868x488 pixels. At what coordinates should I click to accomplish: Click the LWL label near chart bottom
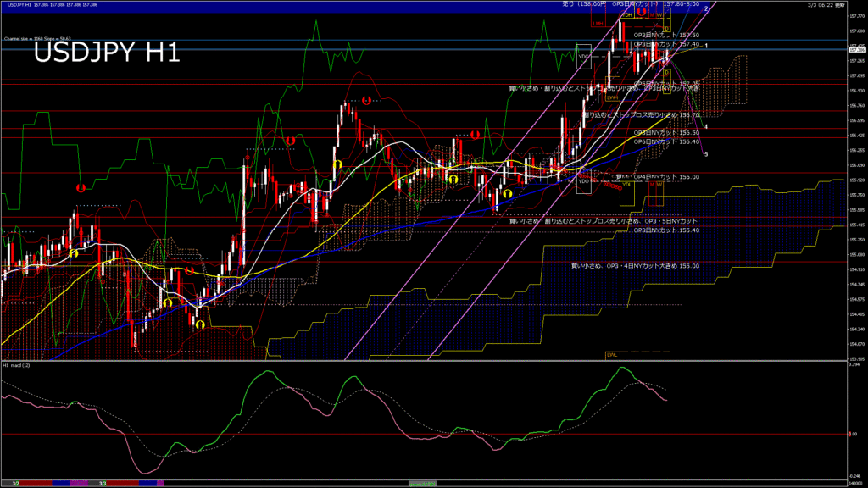(611, 353)
